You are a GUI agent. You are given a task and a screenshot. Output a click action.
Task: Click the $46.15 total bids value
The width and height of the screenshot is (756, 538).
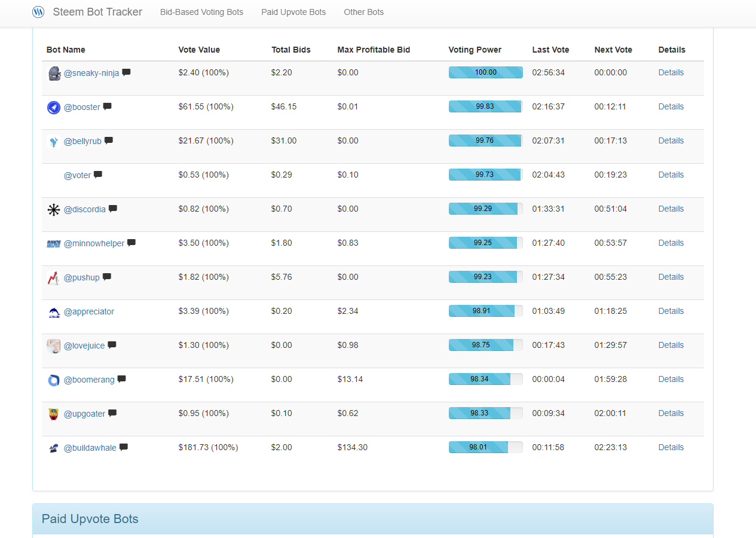point(284,106)
